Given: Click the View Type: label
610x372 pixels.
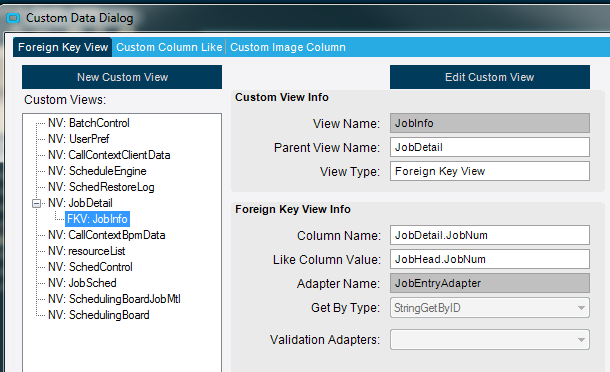Looking at the screenshot, I should [350, 172].
